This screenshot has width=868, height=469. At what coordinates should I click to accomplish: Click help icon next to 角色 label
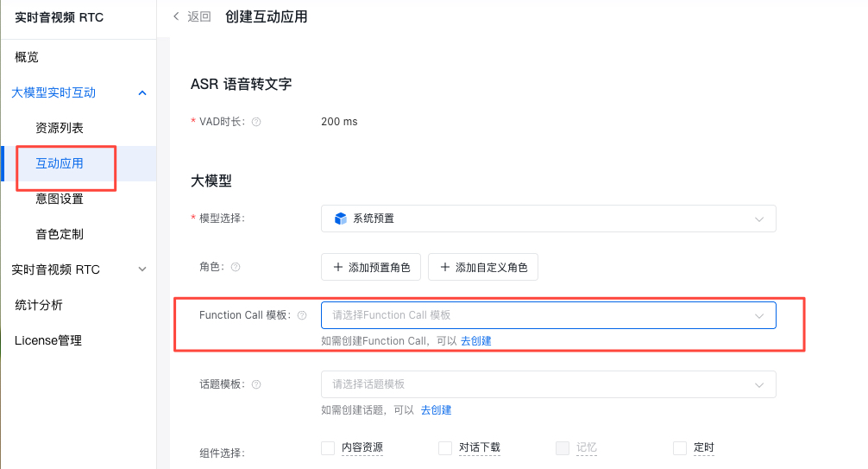pos(236,268)
